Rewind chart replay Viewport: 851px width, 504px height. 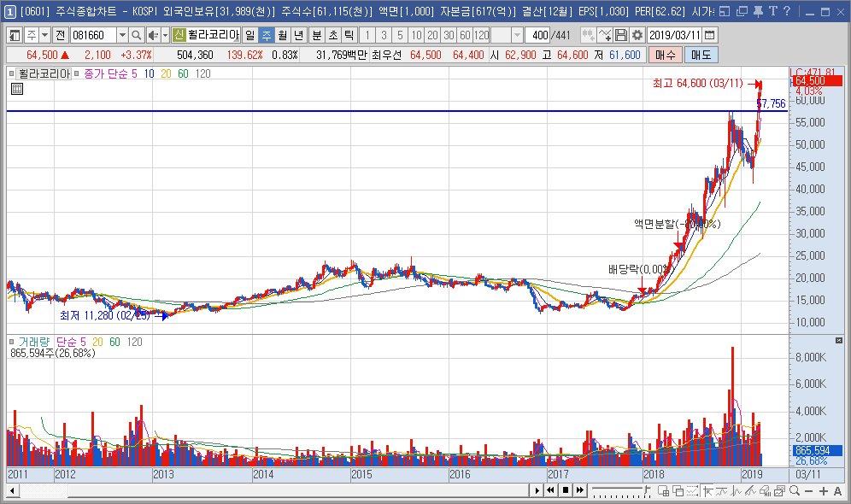[x=551, y=490]
